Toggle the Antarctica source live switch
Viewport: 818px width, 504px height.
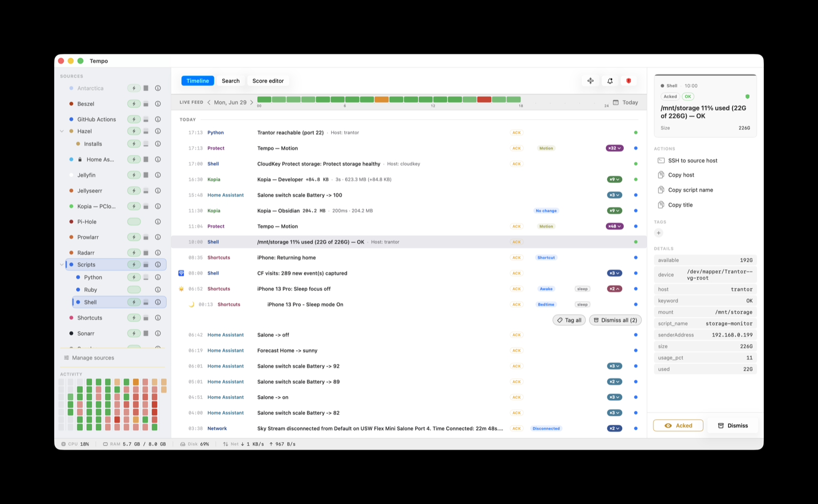click(134, 88)
